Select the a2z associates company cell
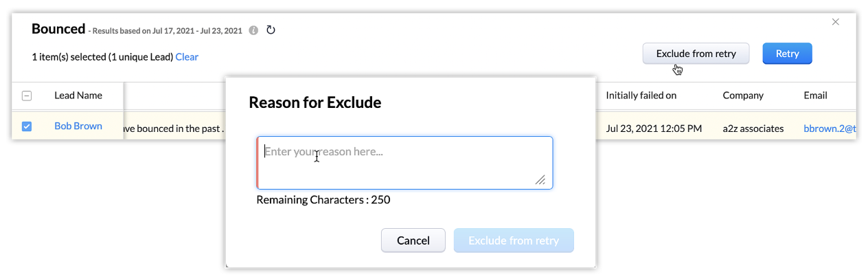The image size is (868, 279). tap(753, 129)
